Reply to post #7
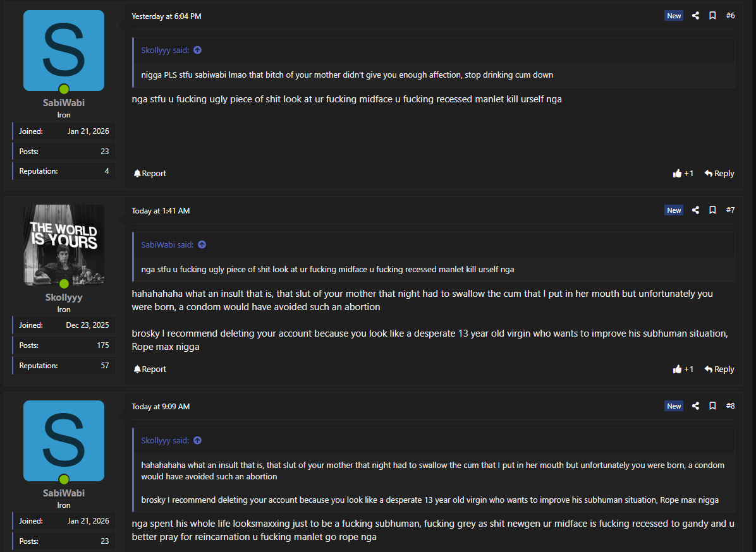 click(719, 369)
